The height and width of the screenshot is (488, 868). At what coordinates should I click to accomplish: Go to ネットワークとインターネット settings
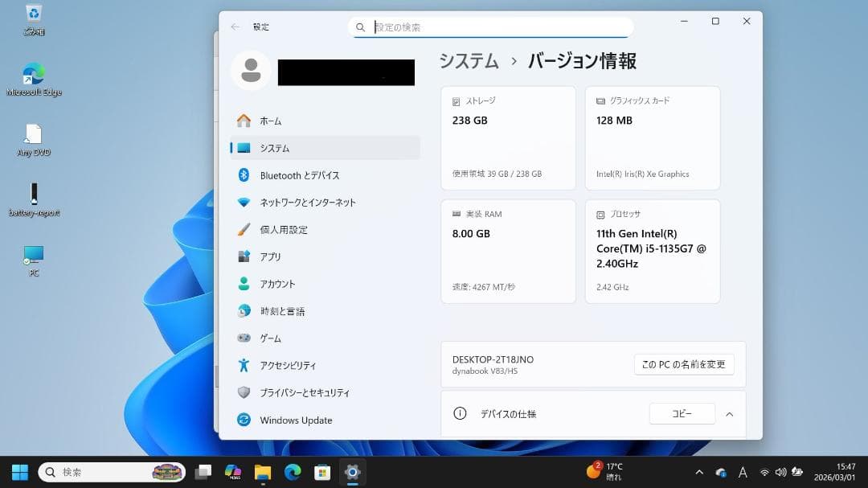325,202
